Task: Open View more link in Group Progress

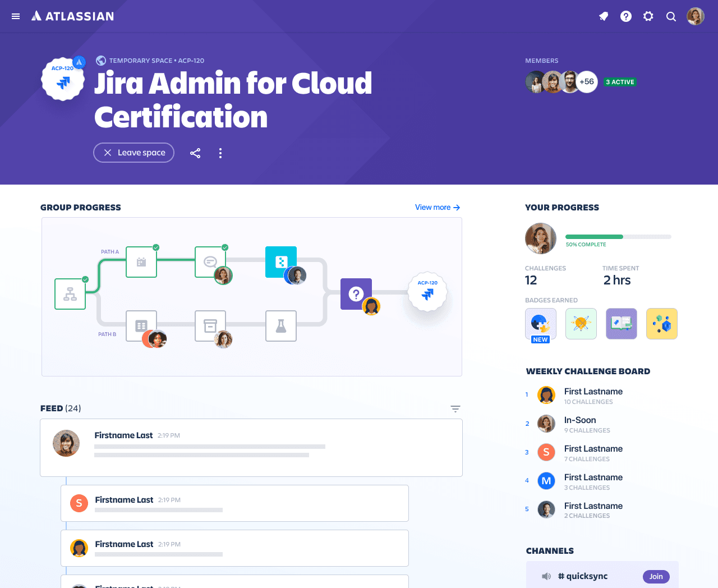Action: pyautogui.click(x=438, y=208)
